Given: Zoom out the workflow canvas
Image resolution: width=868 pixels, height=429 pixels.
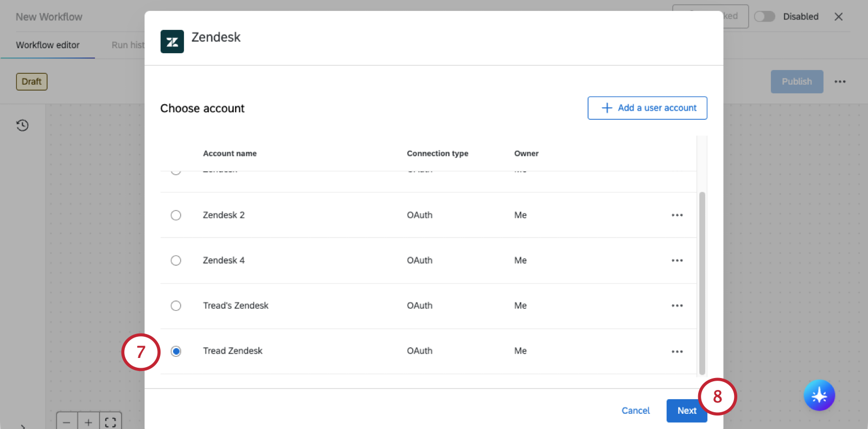Looking at the screenshot, I should pos(67,422).
